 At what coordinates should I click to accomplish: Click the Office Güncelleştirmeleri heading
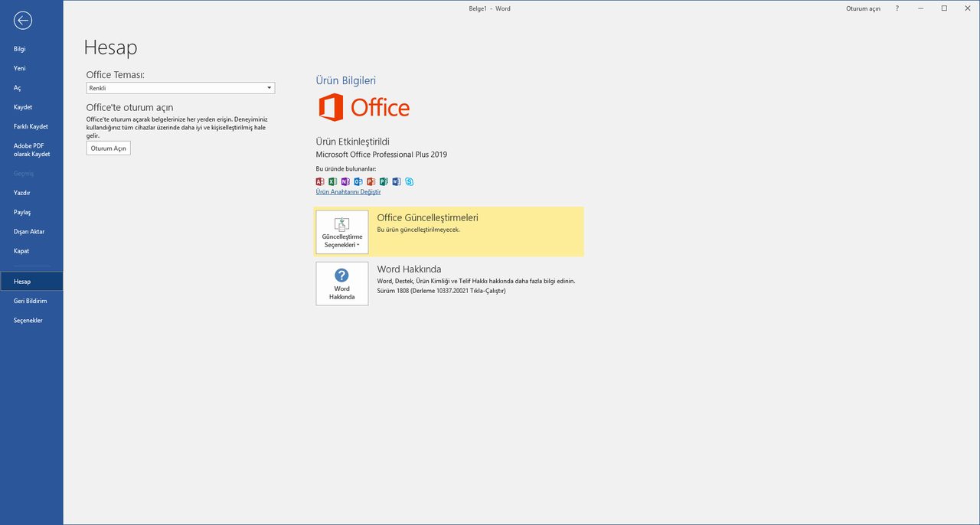click(427, 217)
